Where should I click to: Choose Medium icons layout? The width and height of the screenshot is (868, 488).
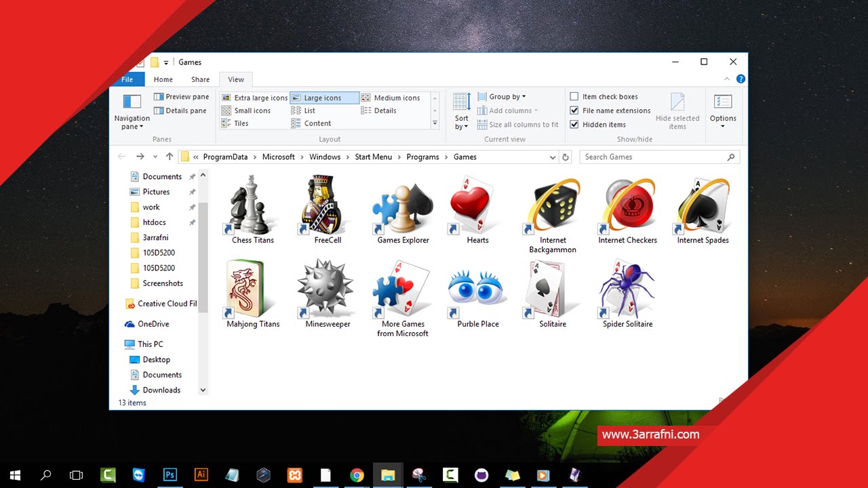pos(391,98)
